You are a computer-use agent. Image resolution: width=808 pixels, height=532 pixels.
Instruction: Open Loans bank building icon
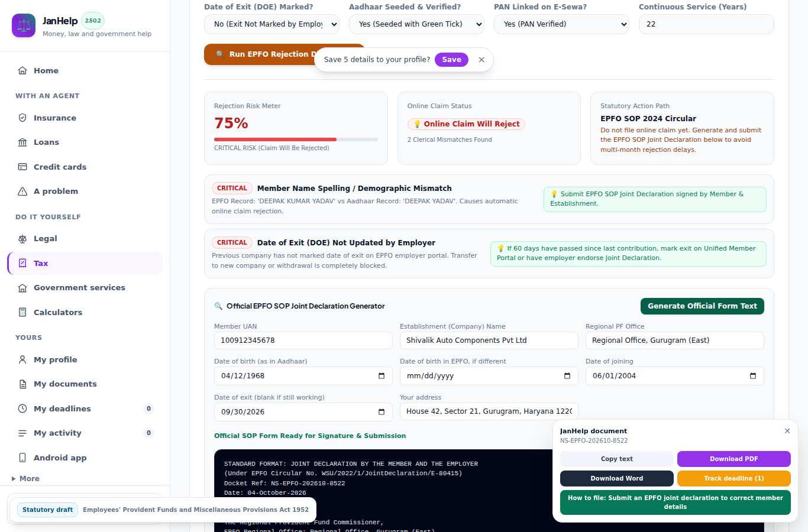click(22, 142)
